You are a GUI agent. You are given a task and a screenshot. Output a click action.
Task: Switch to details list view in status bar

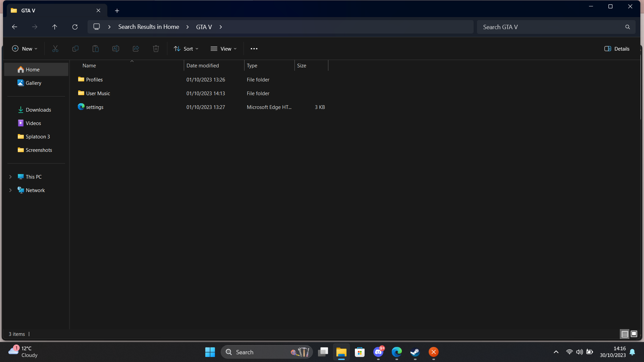pyautogui.click(x=625, y=334)
